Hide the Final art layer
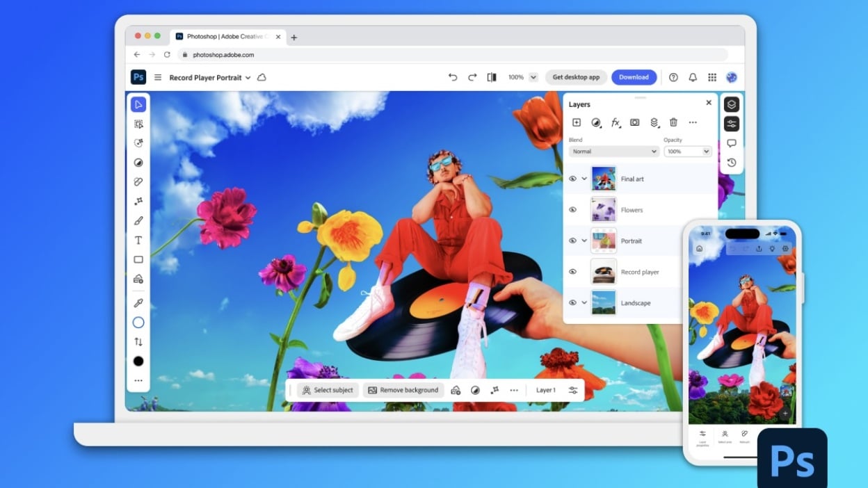 [573, 179]
